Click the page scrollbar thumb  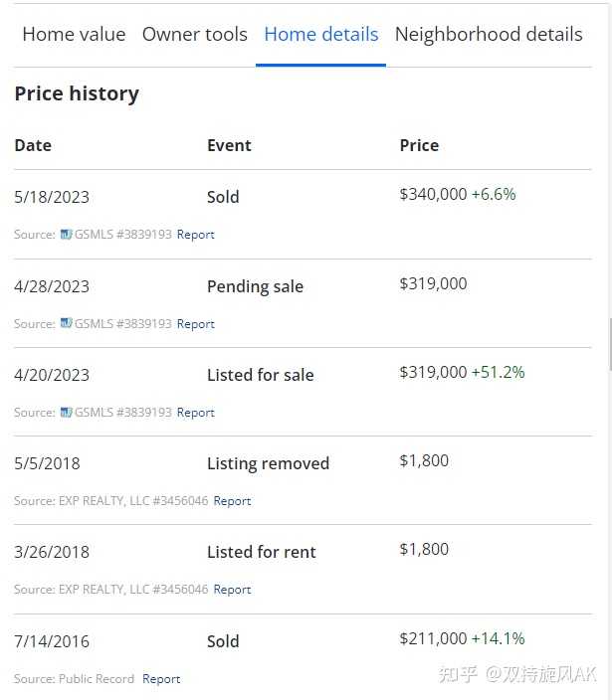[x=610, y=345]
